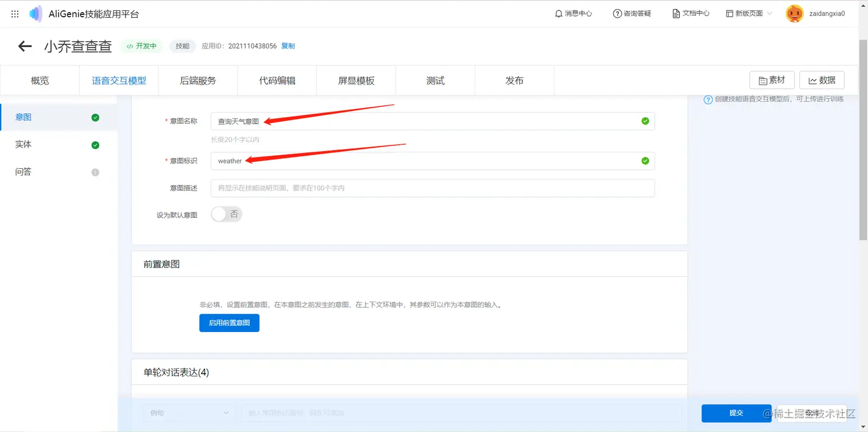This screenshot has height=432, width=868.
Task: Switch to the 代码编辑 tab
Action: [277, 80]
